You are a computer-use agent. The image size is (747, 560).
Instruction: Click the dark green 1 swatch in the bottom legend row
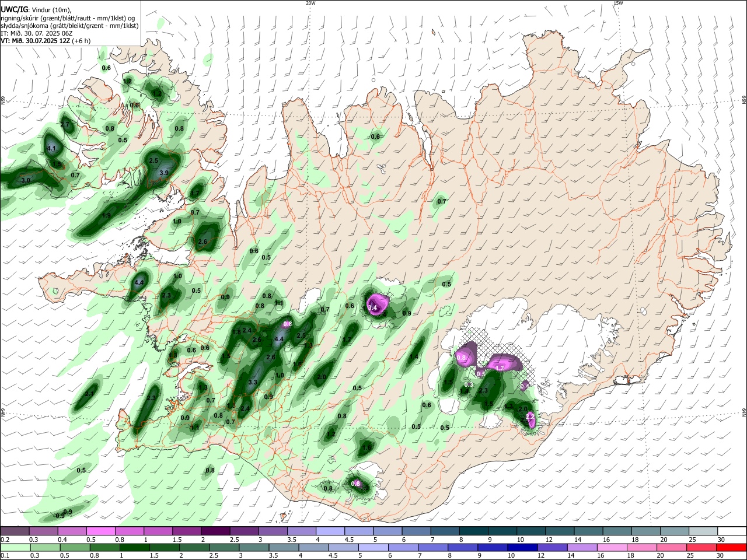coord(134,547)
